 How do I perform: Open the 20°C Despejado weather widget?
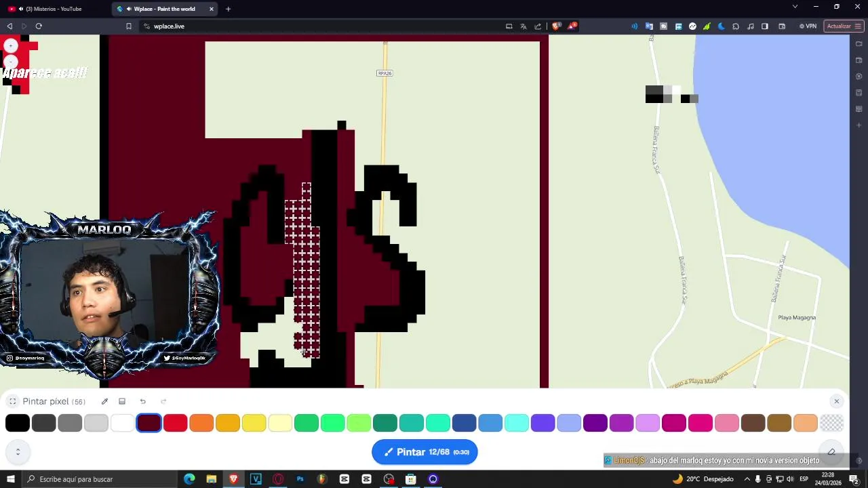pyautogui.click(x=703, y=479)
